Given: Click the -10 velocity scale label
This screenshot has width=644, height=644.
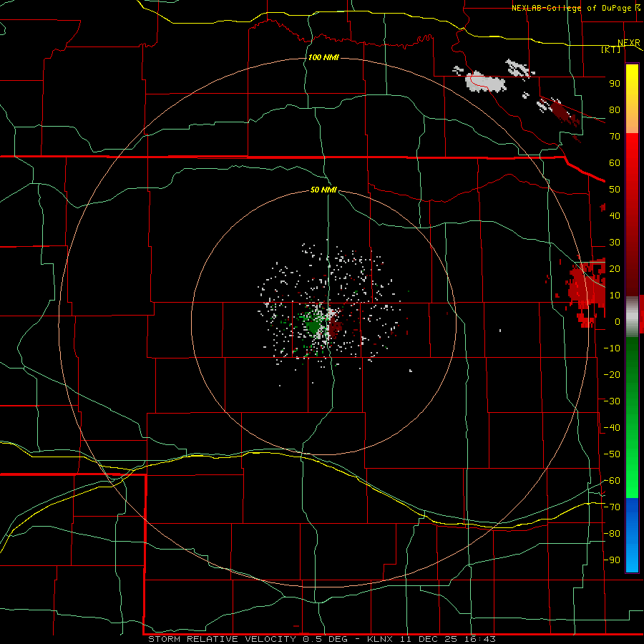Looking at the screenshot, I should click(x=612, y=348).
